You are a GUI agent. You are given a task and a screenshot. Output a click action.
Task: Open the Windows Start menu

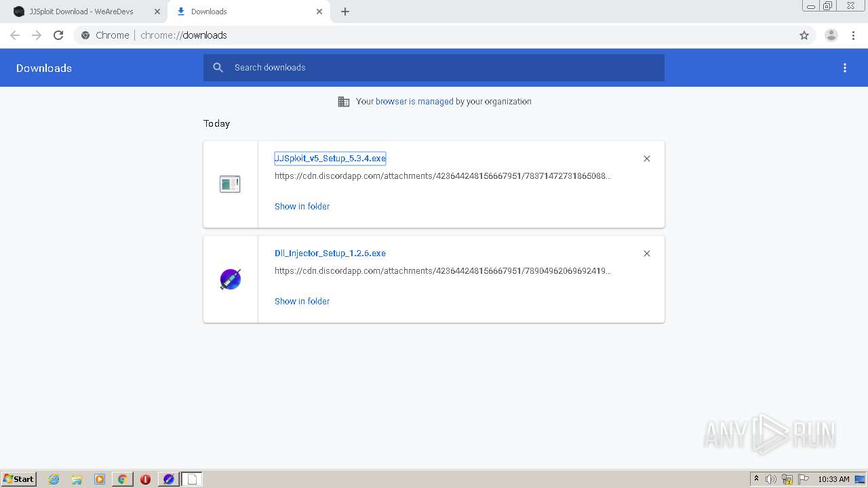pyautogui.click(x=19, y=479)
